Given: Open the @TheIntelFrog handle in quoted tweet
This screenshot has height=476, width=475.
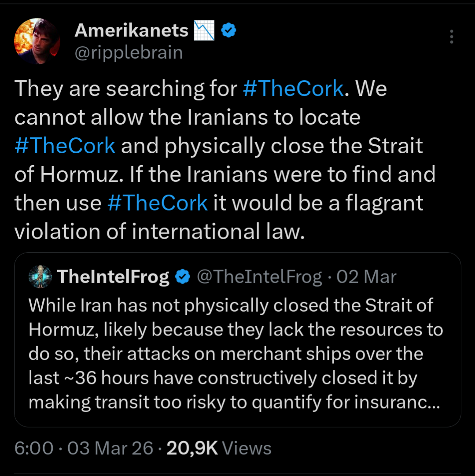Looking at the screenshot, I should [x=259, y=277].
